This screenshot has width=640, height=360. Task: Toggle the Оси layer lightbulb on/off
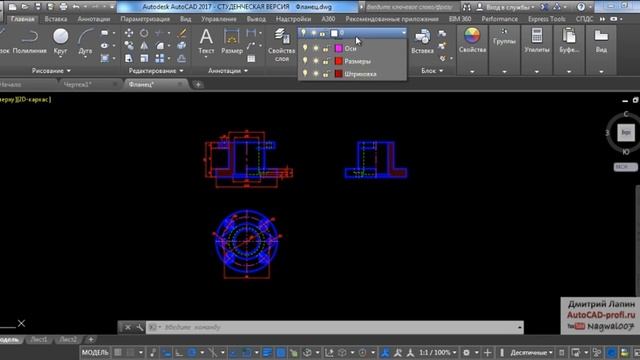click(305, 48)
